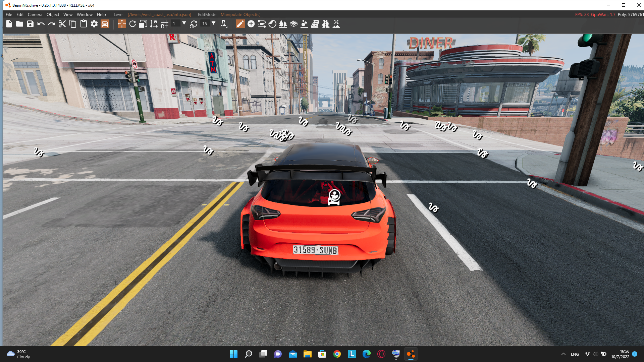Open the Window menu
The height and width of the screenshot is (362, 644).
coord(85,14)
